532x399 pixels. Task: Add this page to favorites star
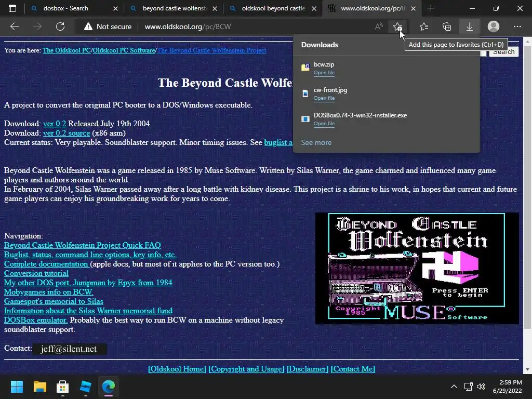pyautogui.click(x=397, y=26)
